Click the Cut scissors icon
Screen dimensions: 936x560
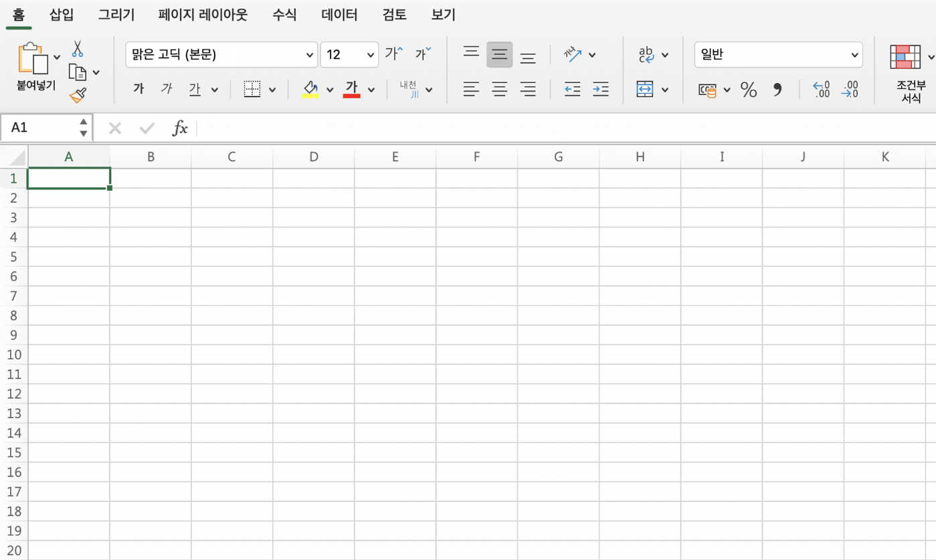pos(78,49)
